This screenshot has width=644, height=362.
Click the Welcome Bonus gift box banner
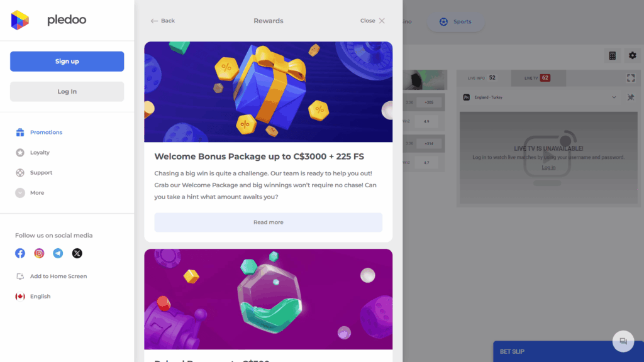pos(269,92)
